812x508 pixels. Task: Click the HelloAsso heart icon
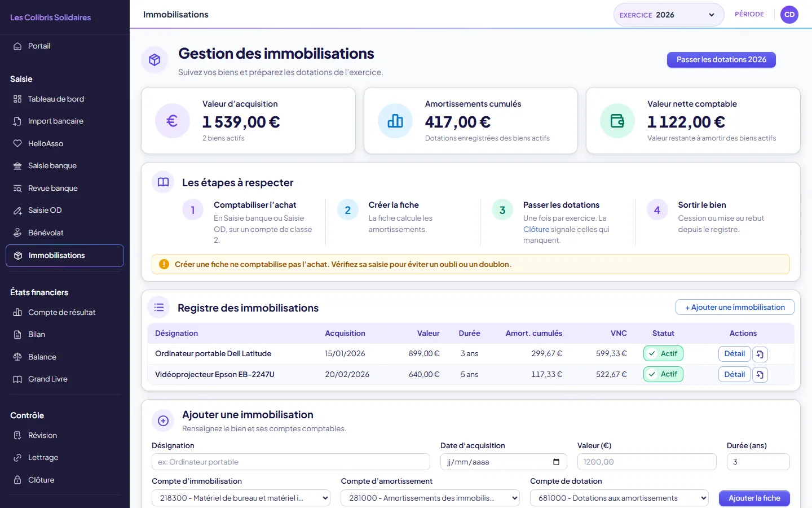tap(17, 144)
